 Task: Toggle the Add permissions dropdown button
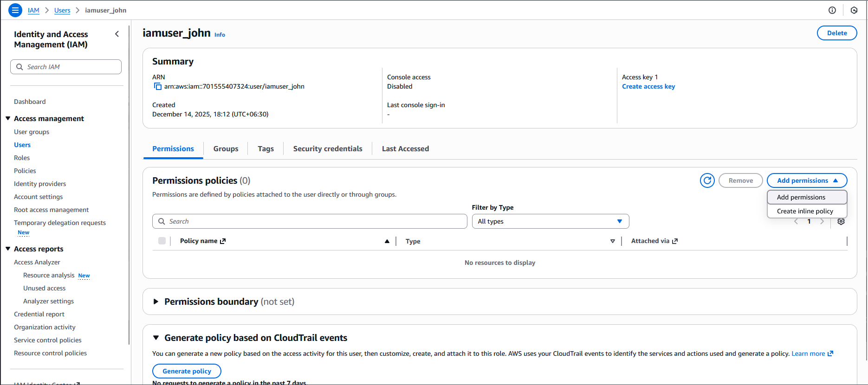click(807, 180)
